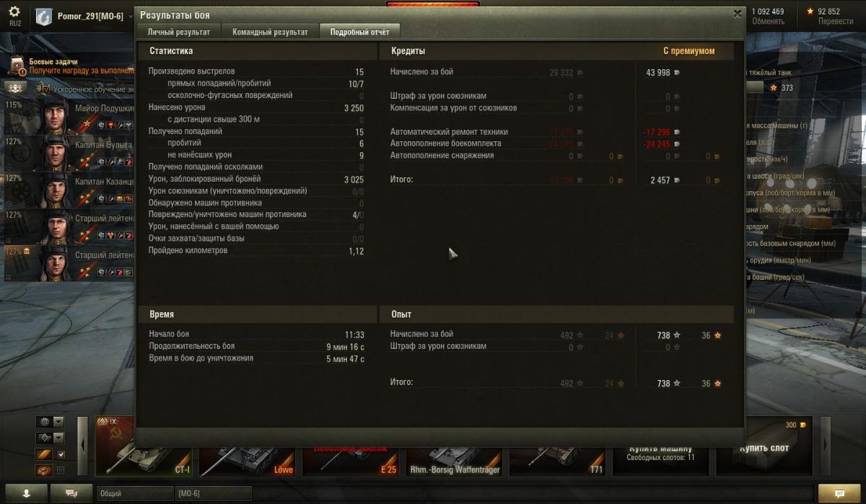Toggle accelerated crew training checkbox

[45, 88]
